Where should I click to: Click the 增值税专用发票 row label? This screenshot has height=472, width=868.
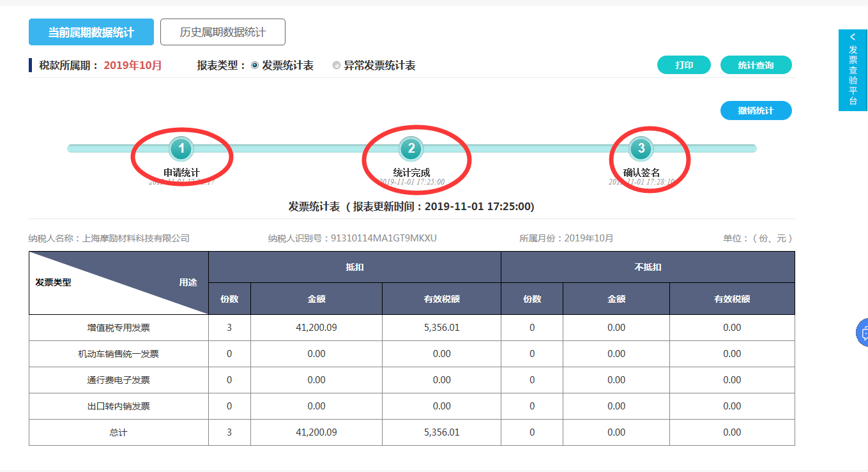click(x=119, y=328)
